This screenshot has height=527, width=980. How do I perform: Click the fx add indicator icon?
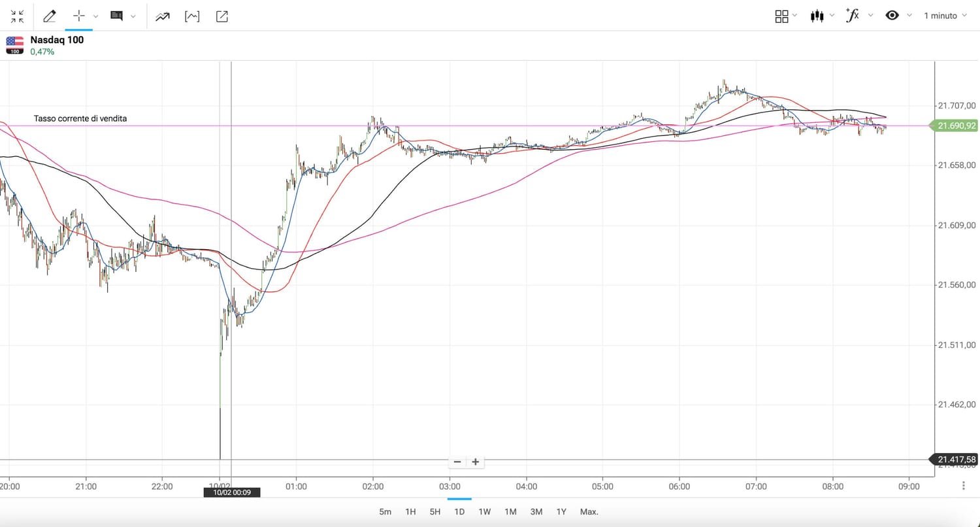pos(852,16)
